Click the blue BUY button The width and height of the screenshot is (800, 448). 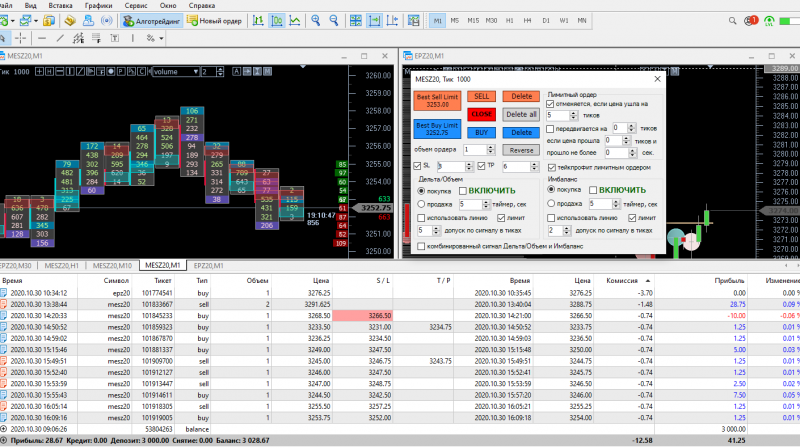click(x=481, y=132)
